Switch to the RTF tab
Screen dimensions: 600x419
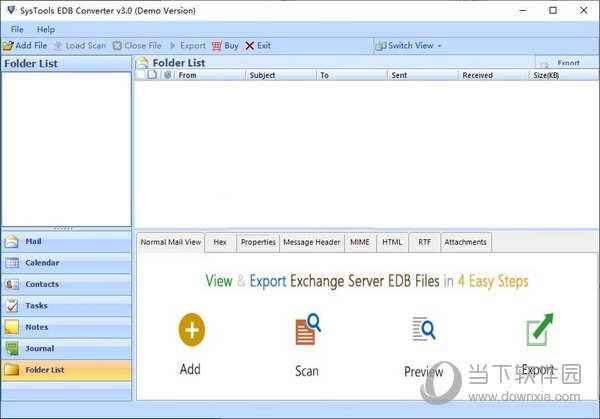point(424,242)
